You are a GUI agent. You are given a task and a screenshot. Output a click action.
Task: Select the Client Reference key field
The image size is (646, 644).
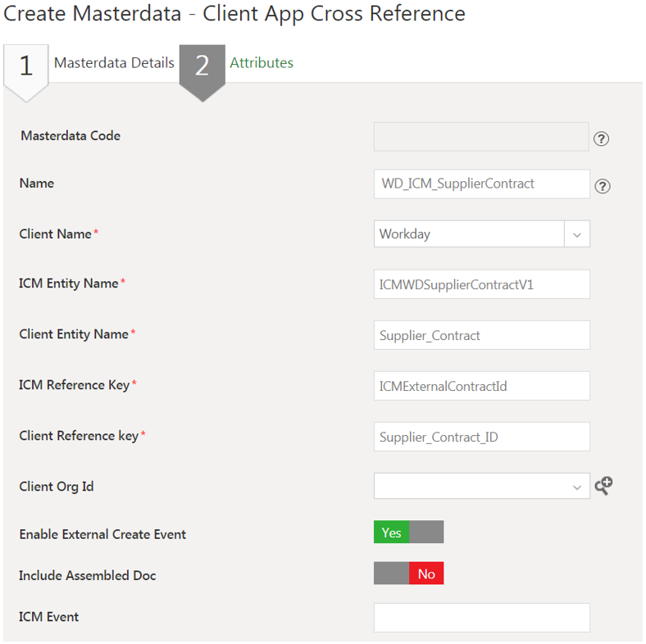pos(481,437)
